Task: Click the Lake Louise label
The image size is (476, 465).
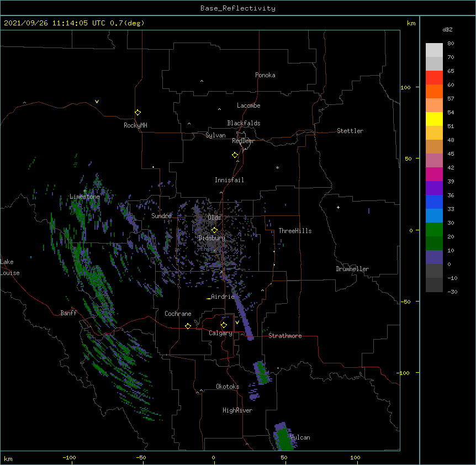Action: [10, 267]
